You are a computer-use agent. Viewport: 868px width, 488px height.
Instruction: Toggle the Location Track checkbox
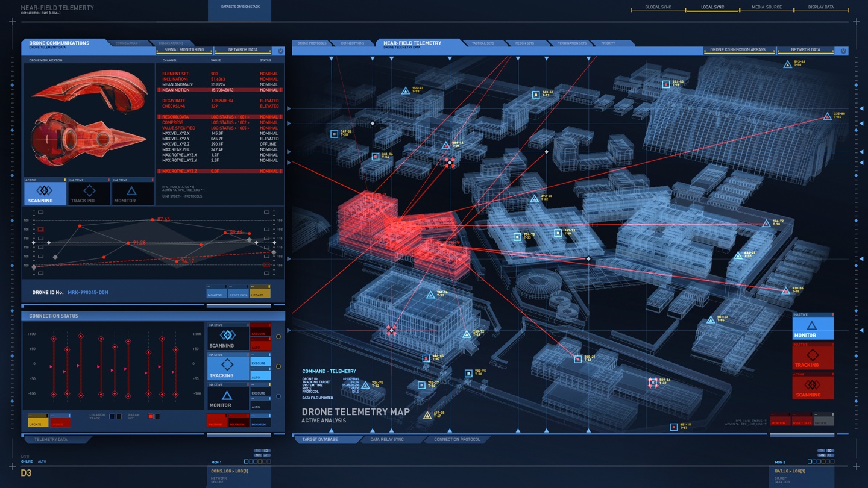113,416
